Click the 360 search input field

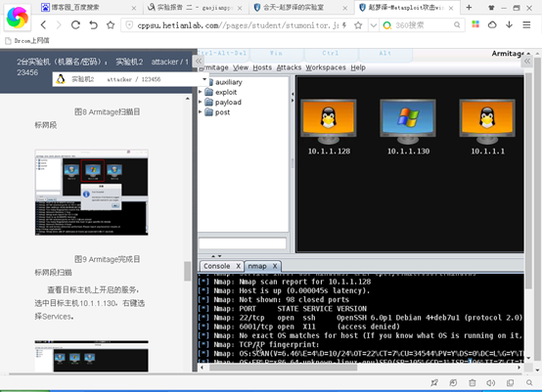click(x=423, y=24)
